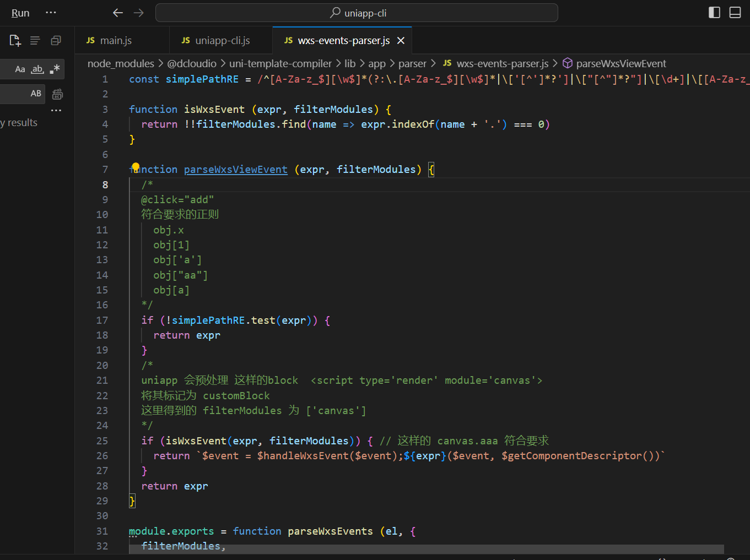Click parseWxsEvents function name on line 31
Screen dimensions: 750x560
[x=330, y=531]
